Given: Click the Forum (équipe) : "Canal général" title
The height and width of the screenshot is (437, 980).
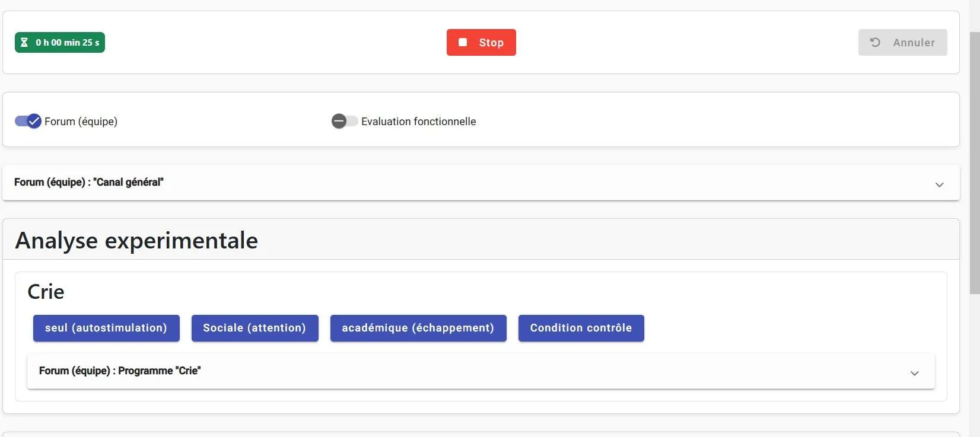Looking at the screenshot, I should tap(89, 182).
